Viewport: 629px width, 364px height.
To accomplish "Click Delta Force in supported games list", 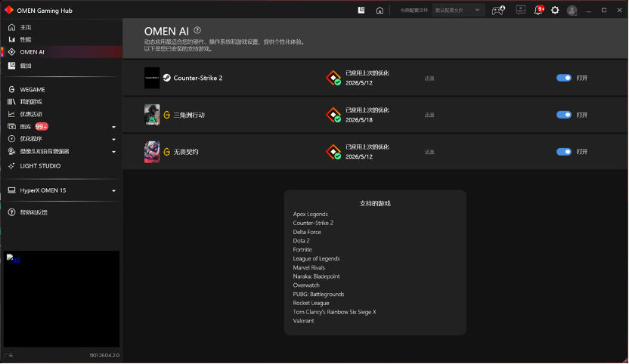I will coord(307,232).
